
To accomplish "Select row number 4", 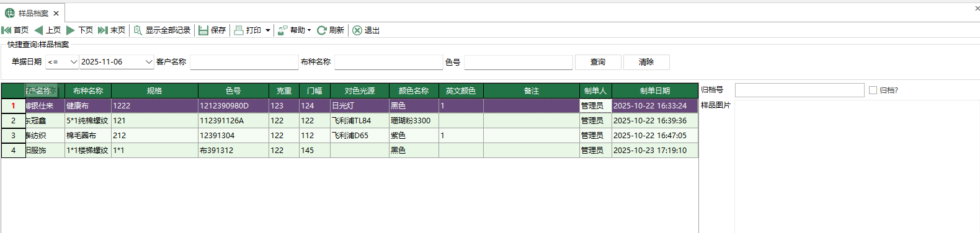I will (x=13, y=151).
